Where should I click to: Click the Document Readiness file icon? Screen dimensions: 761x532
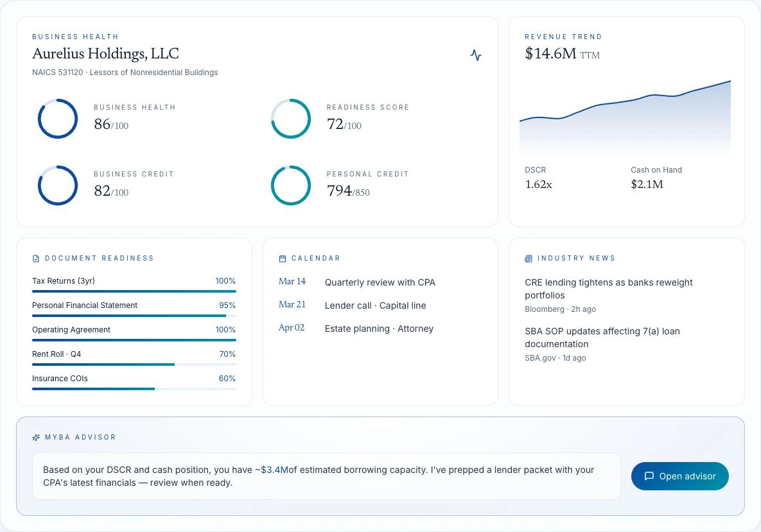[36, 259]
